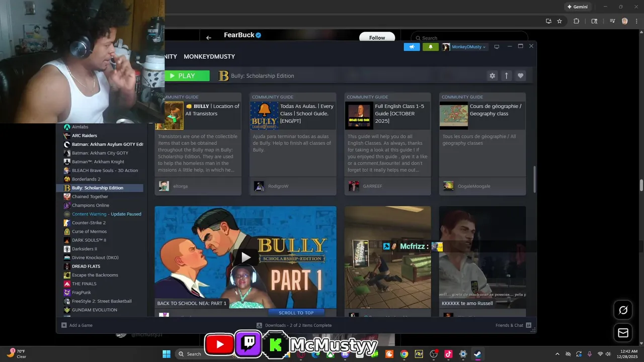Screen dimensions: 644x362
Task: Select Batman: Arkham Knight game entry
Action: [x=98, y=161]
